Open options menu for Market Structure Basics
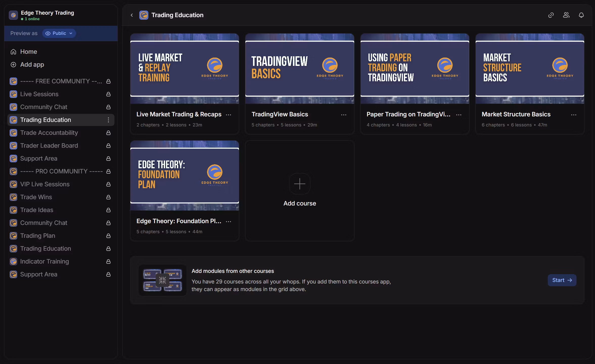Viewport: 595px width, 364px height. click(574, 115)
